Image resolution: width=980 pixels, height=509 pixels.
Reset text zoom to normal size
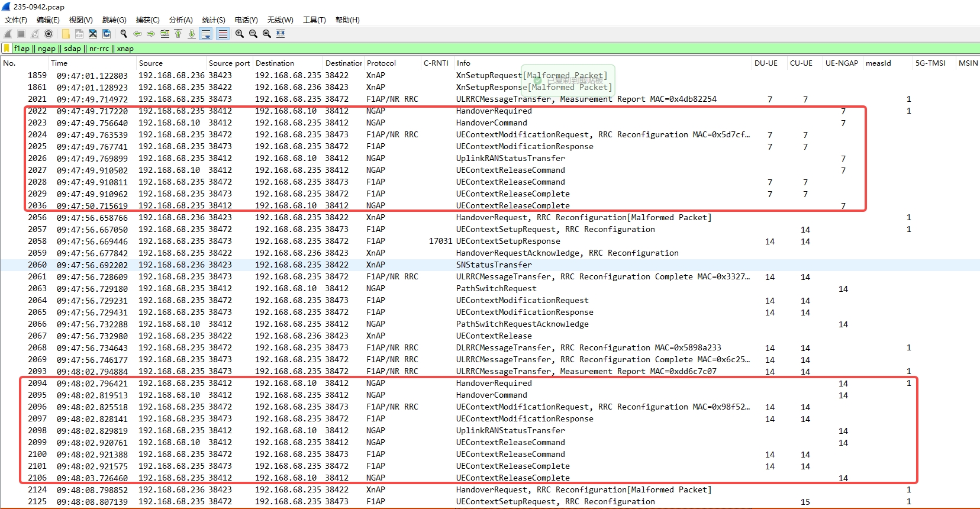pyautogui.click(x=267, y=34)
